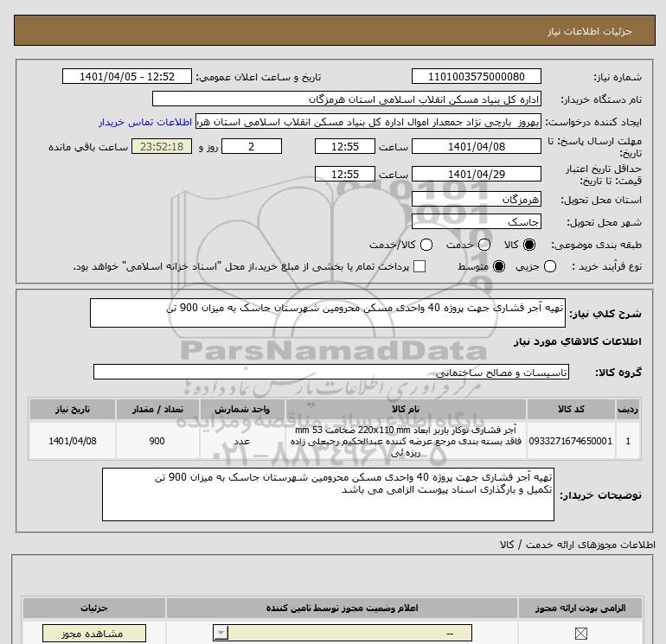This screenshot has height=644, width=666.
Task: Click the remaining days field showing 2
Action: [252, 146]
